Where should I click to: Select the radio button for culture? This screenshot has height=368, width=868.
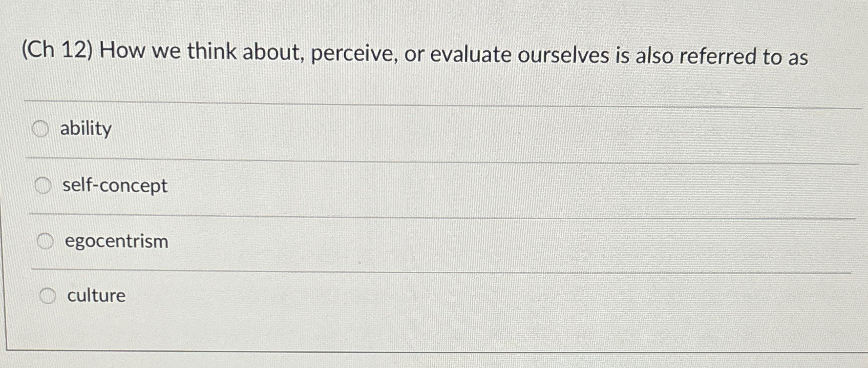[x=49, y=296]
